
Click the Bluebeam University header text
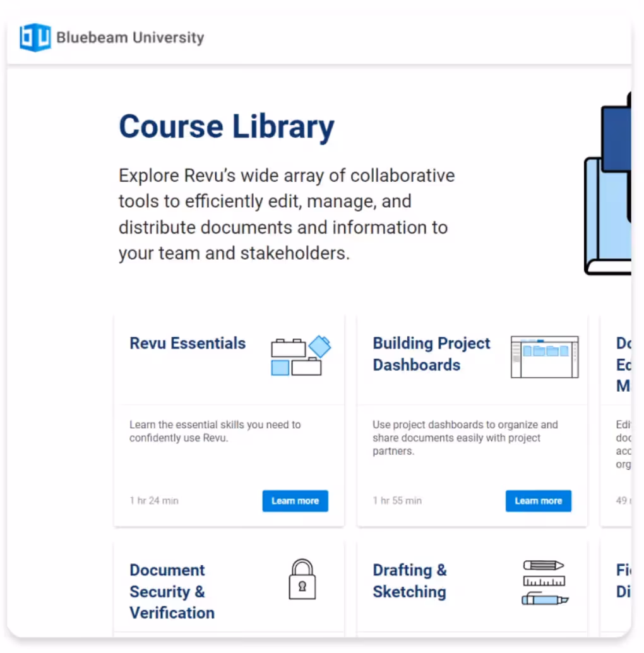pos(130,38)
